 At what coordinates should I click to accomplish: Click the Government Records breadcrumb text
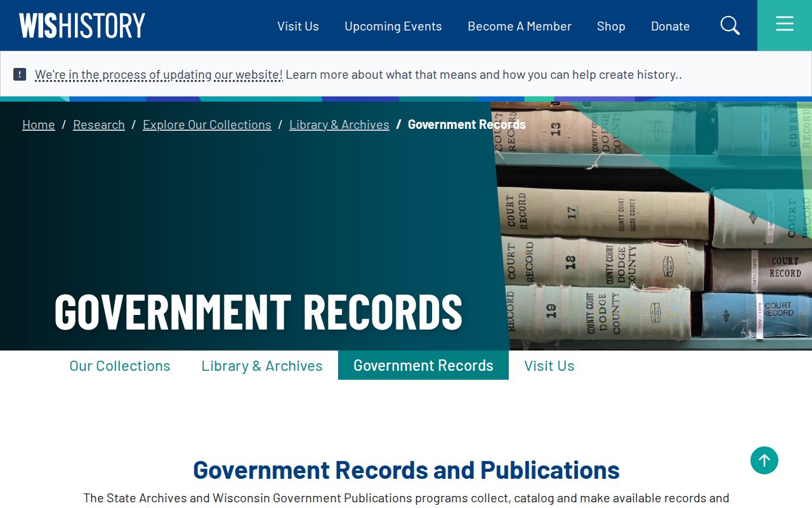[467, 124]
